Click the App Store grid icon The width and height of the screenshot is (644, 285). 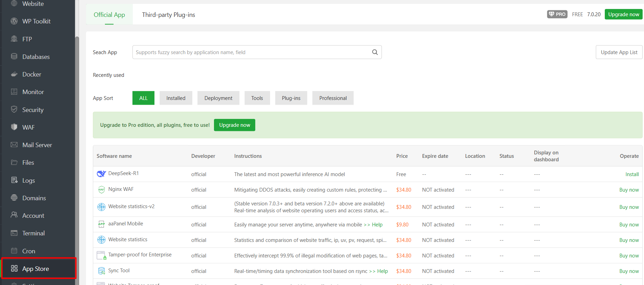14,268
